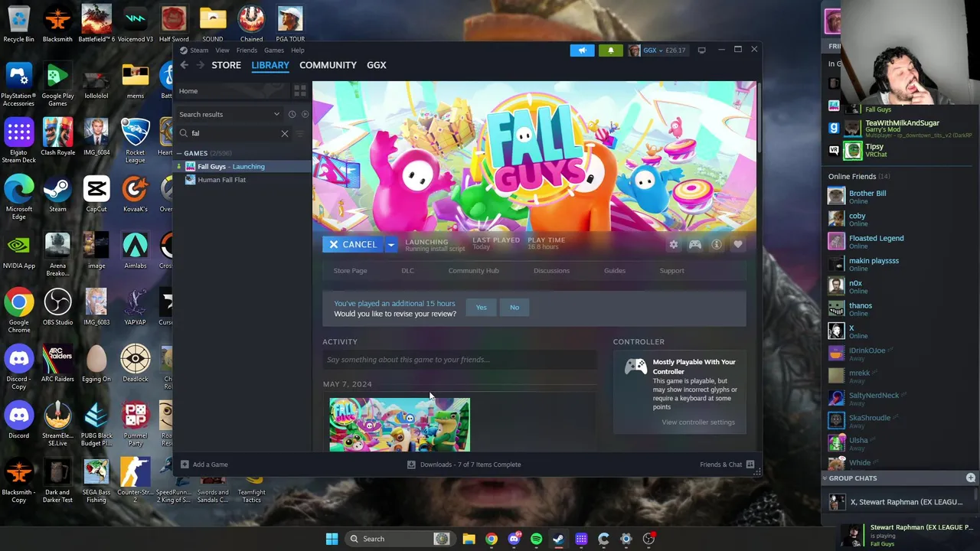Open Discord from the taskbar
The height and width of the screenshot is (551, 980).
click(514, 539)
